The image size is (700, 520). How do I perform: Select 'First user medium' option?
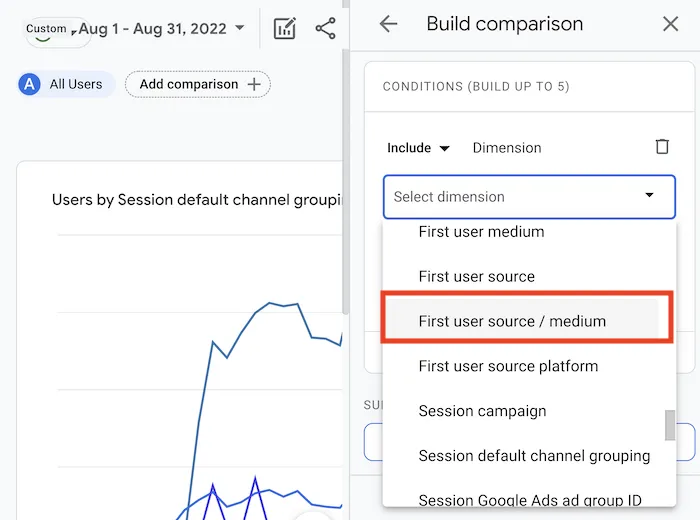point(481,232)
